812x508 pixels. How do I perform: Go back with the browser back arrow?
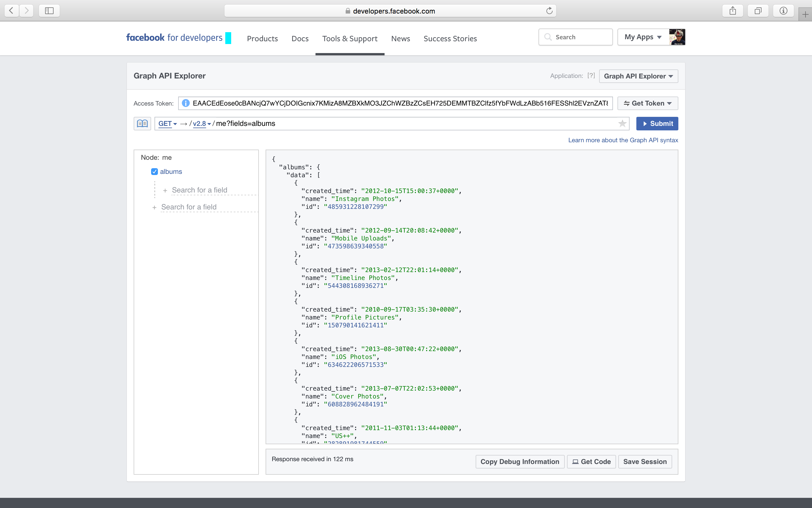tap(11, 11)
